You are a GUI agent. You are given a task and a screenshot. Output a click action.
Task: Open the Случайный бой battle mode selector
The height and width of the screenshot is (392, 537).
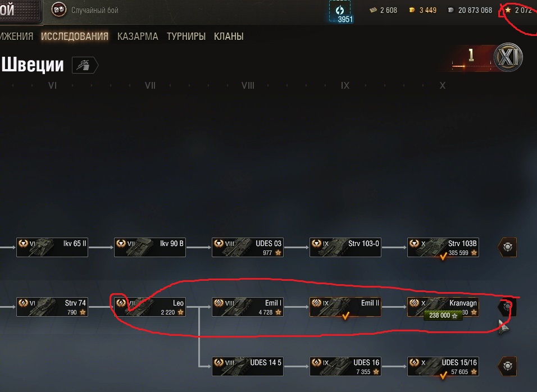85,10
